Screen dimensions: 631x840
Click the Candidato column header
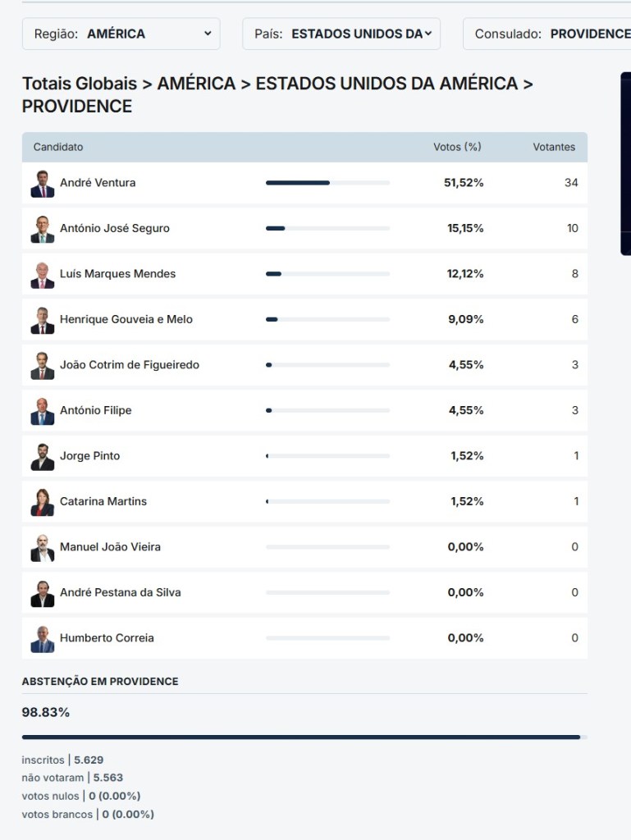(x=58, y=147)
